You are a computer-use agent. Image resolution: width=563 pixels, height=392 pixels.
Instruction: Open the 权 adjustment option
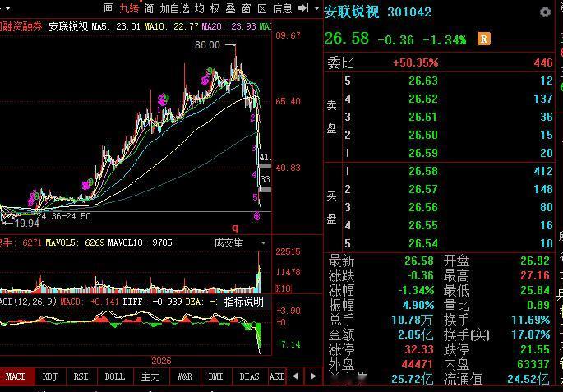pyautogui.click(x=215, y=8)
